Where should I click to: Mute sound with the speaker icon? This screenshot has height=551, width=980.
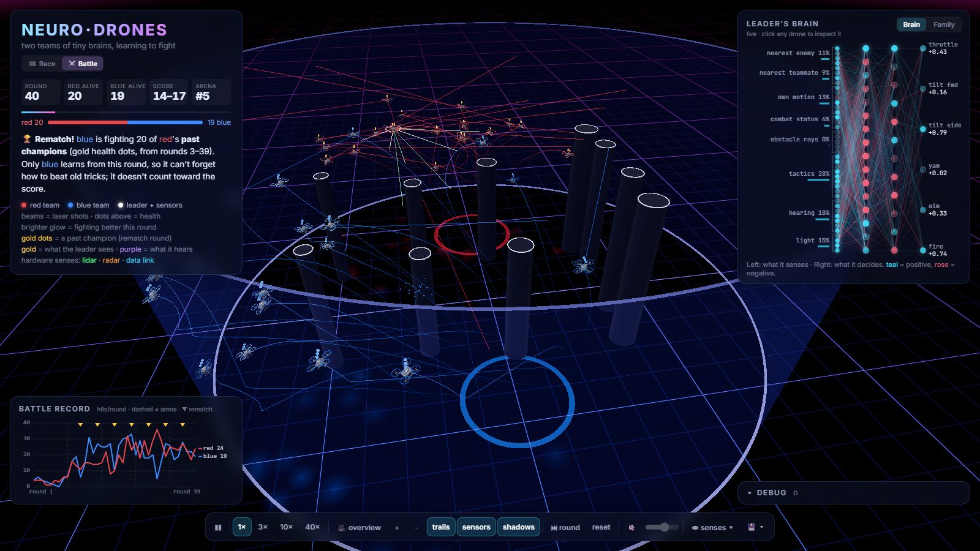pos(631,528)
